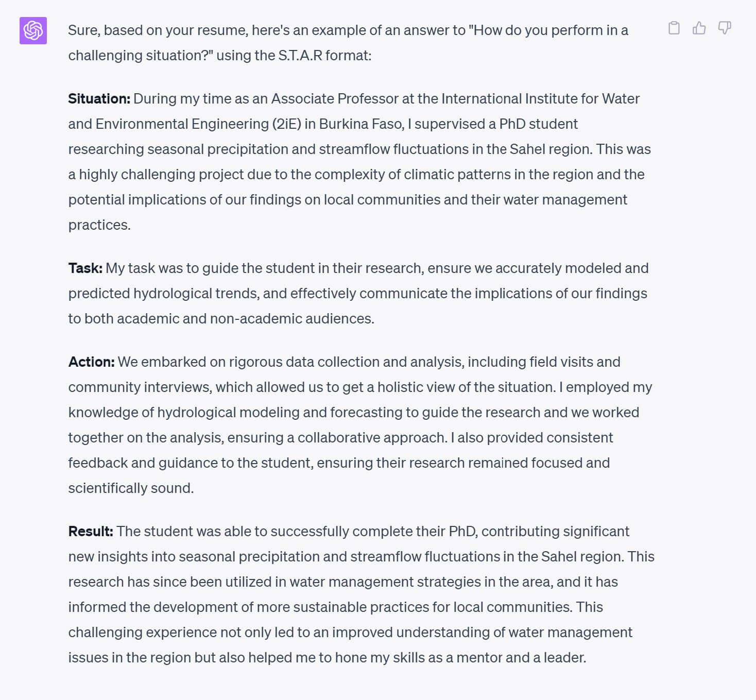Rate the response negatively with thumbs down
Image resolution: width=756 pixels, height=700 pixels.
725,29
